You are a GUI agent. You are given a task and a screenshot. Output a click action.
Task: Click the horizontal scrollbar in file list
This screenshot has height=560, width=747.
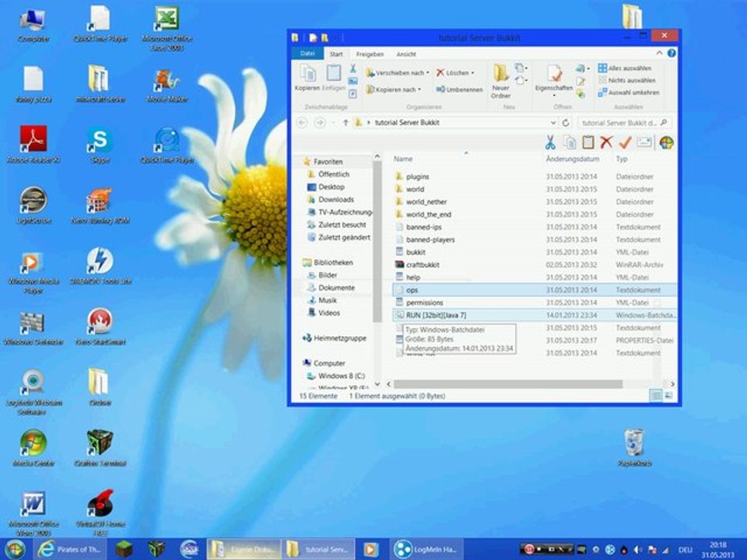tap(507, 384)
